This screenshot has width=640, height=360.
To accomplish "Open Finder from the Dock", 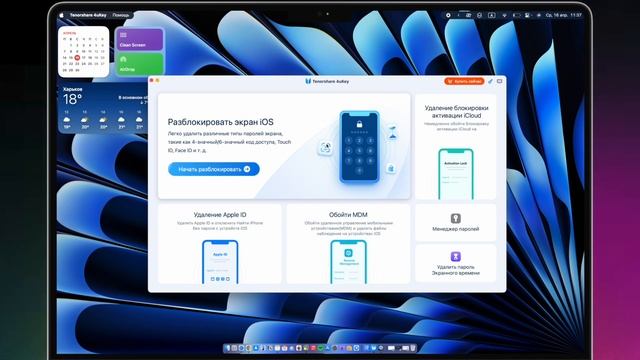I will point(228,348).
